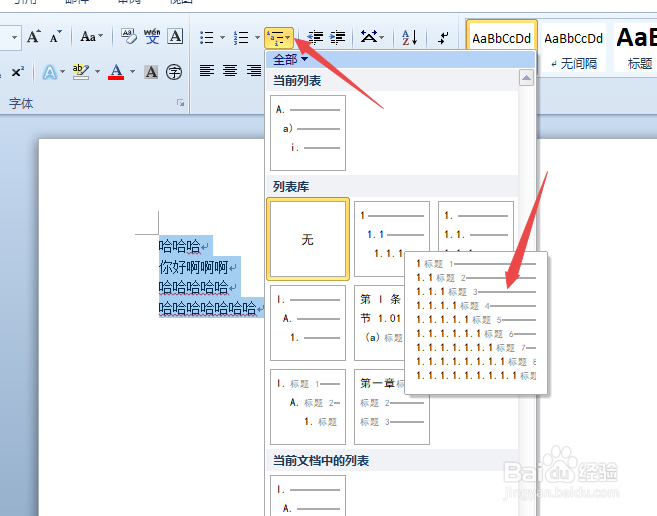Open the Font Color dropdown arrow
This screenshot has height=516, width=657.
[132, 72]
